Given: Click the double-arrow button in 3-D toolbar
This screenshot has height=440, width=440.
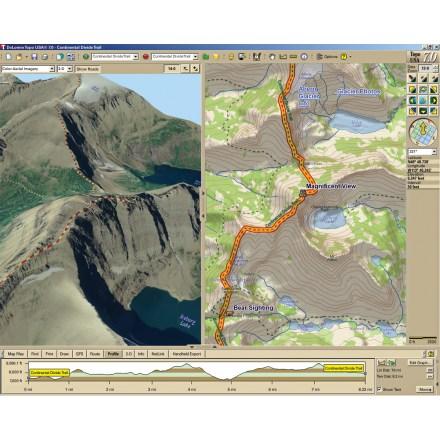Looking at the screenshot, I should (195, 69).
